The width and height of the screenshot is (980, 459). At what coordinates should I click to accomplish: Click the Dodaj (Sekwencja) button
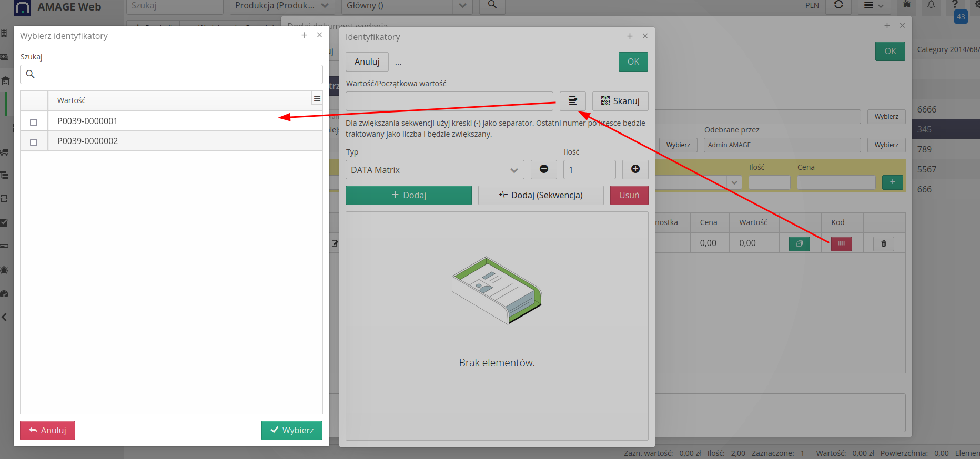pyautogui.click(x=541, y=195)
